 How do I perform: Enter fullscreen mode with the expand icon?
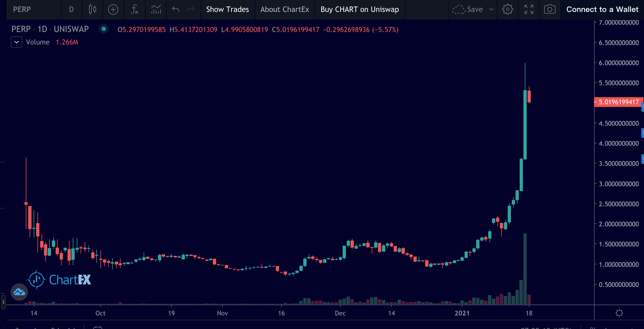click(529, 10)
